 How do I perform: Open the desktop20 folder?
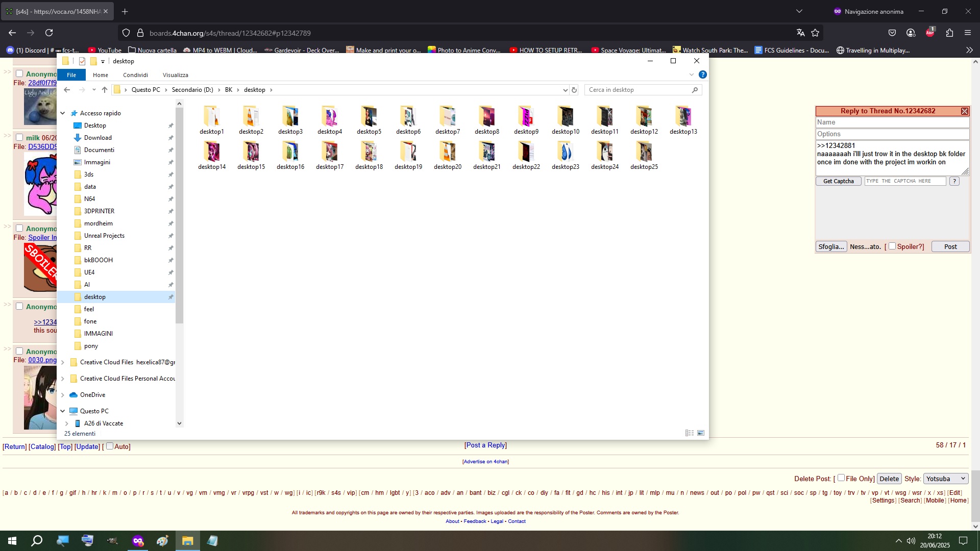coord(448,156)
